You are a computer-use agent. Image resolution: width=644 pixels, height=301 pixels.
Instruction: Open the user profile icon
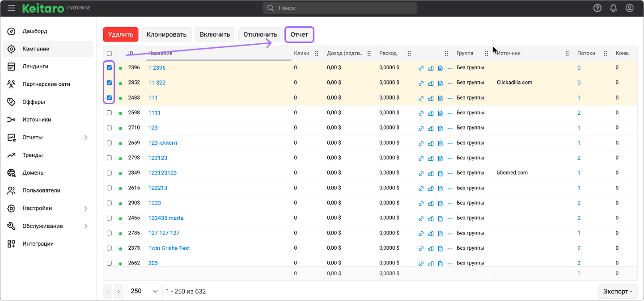(629, 8)
